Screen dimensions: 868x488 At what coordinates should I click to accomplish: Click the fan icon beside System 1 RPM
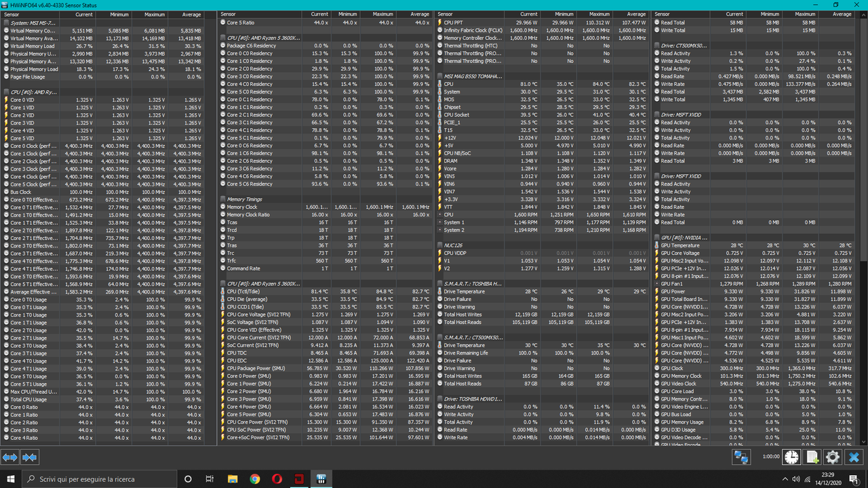[x=440, y=222]
